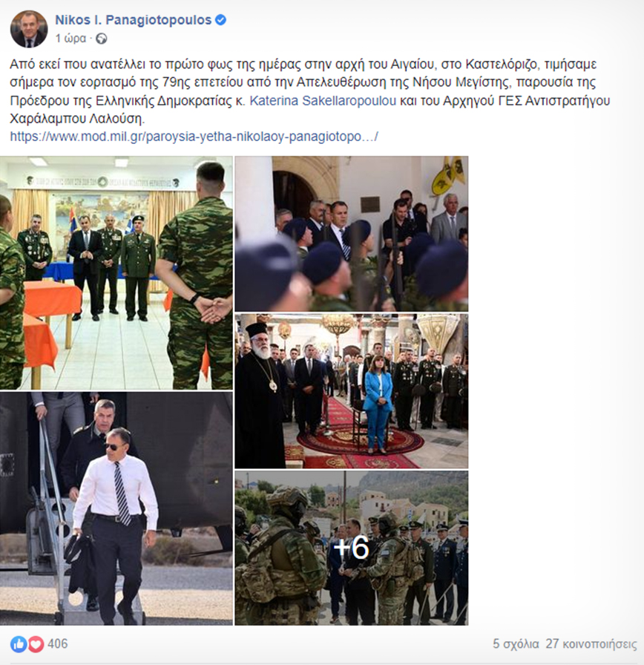Open Nikos I. Panagiotopoulos profile name link

click(x=133, y=20)
